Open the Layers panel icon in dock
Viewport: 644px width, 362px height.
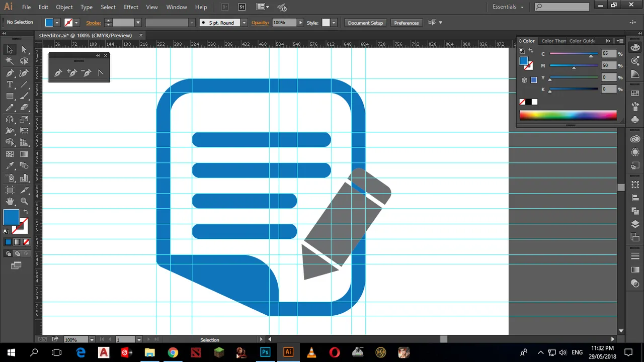[635, 224]
